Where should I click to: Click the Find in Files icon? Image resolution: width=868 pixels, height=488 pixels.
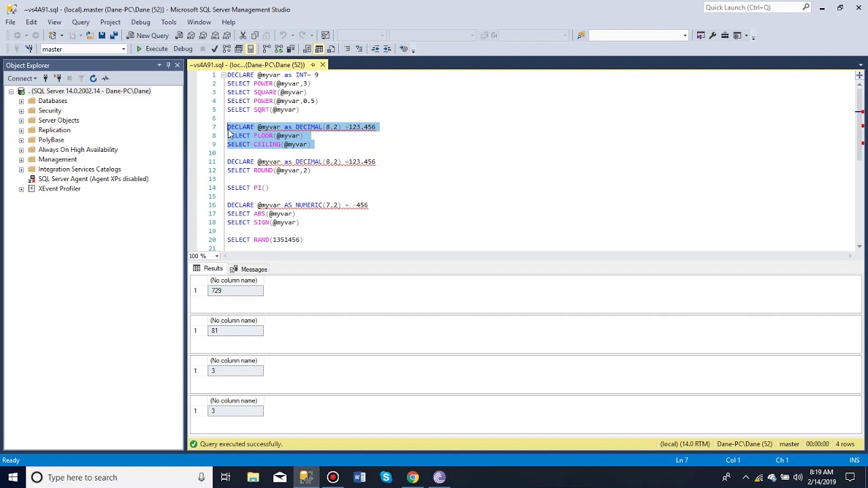pos(581,35)
